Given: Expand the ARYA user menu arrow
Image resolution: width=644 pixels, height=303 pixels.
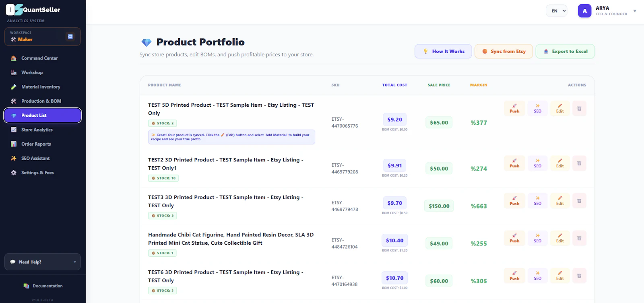Looking at the screenshot, I should click(x=635, y=11).
